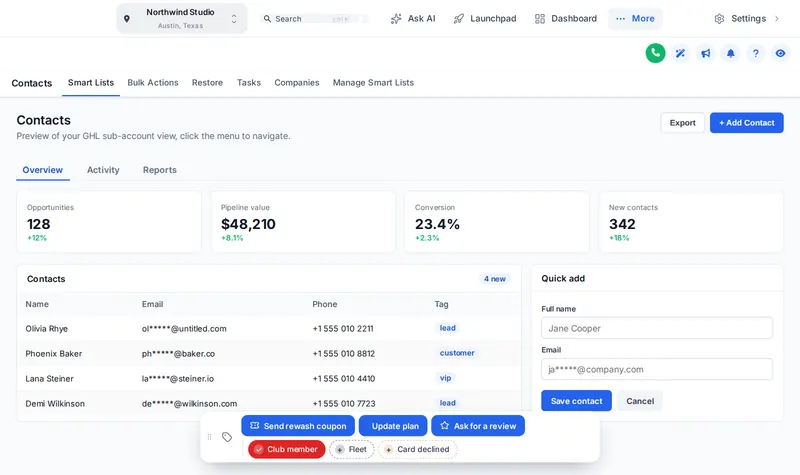Cancel the Quick add form
The image size is (800, 475).
point(640,401)
